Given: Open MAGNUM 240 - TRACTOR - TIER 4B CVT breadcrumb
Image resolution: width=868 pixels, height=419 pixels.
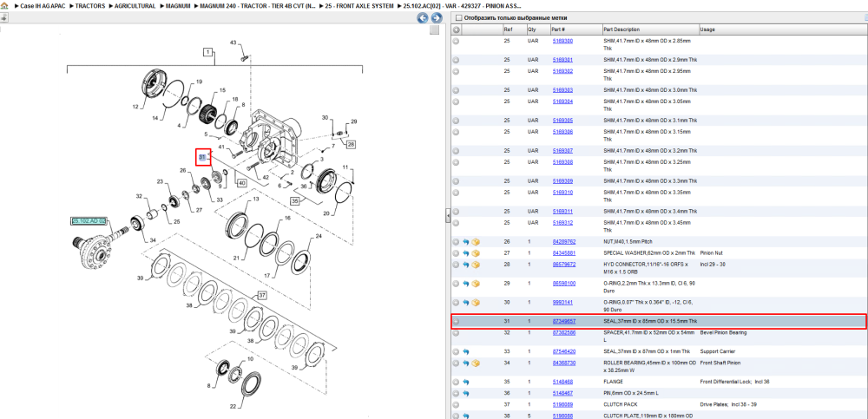Looking at the screenshot, I should coord(259,5).
